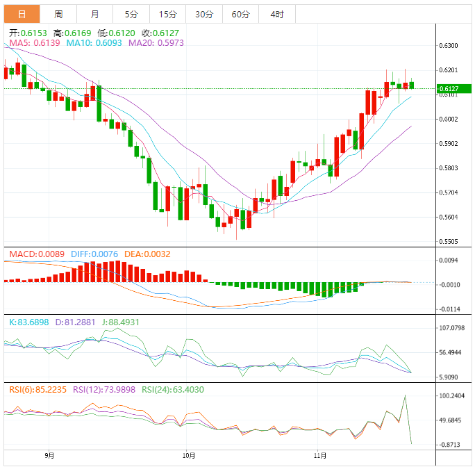
Task: Open the 60分 timeframe tab
Action: tap(240, 14)
